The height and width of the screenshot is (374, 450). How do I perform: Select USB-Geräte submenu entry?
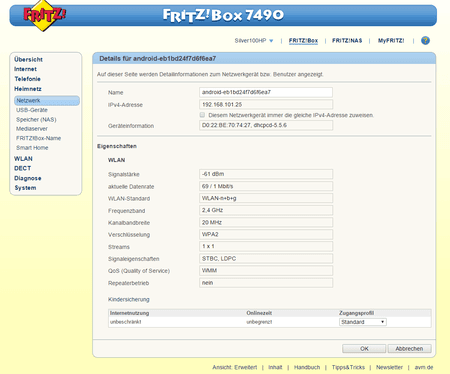(32, 110)
